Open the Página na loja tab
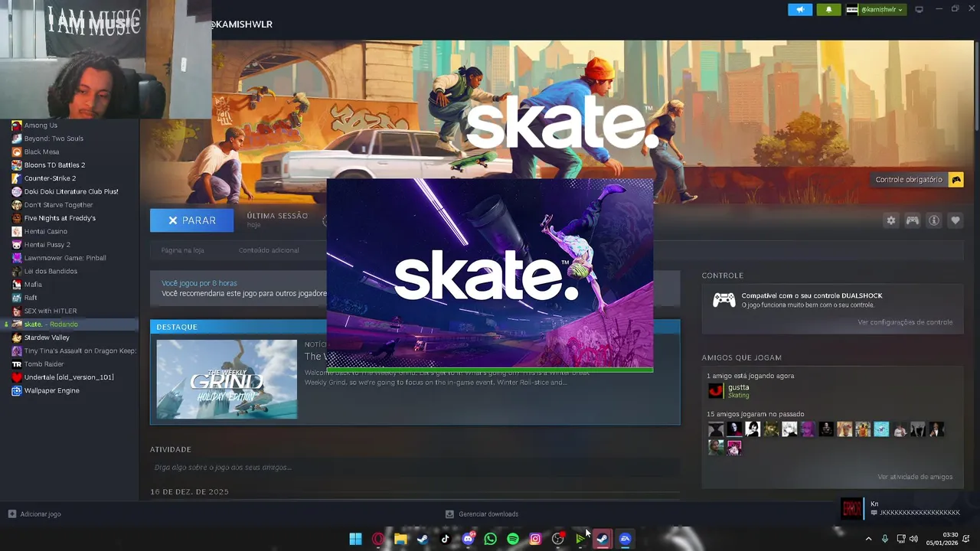 point(182,250)
